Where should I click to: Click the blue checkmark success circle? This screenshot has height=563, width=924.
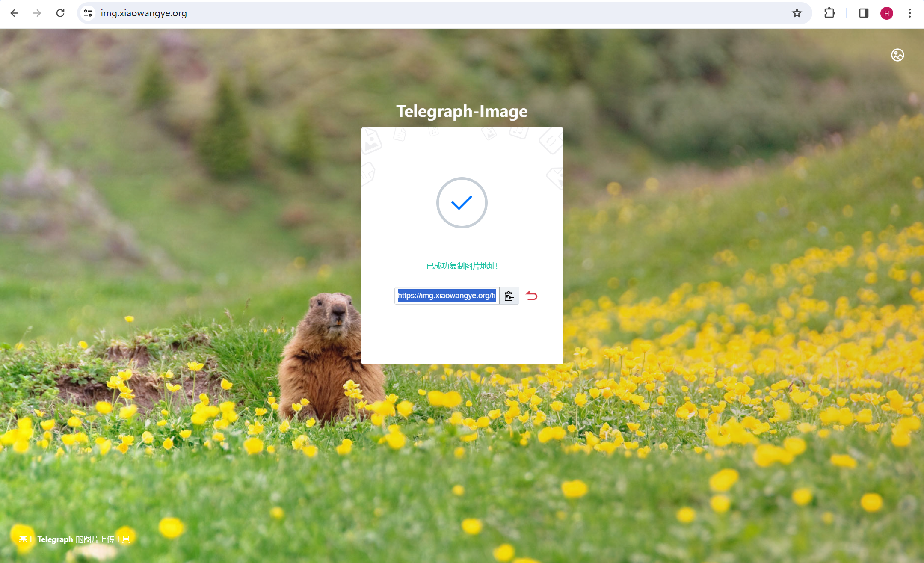tap(462, 203)
